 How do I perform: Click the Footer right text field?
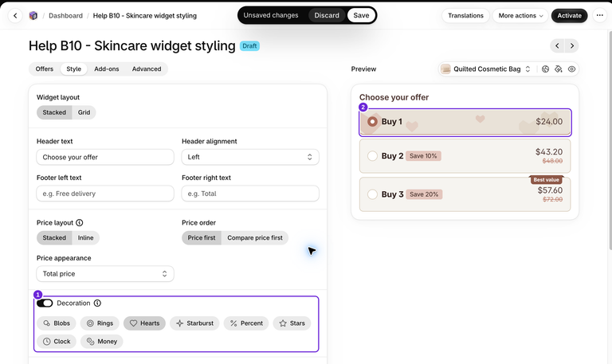coord(250,194)
